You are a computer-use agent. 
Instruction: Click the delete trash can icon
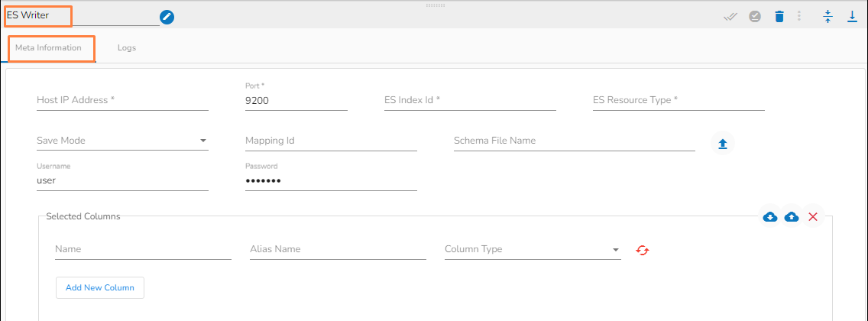(779, 16)
